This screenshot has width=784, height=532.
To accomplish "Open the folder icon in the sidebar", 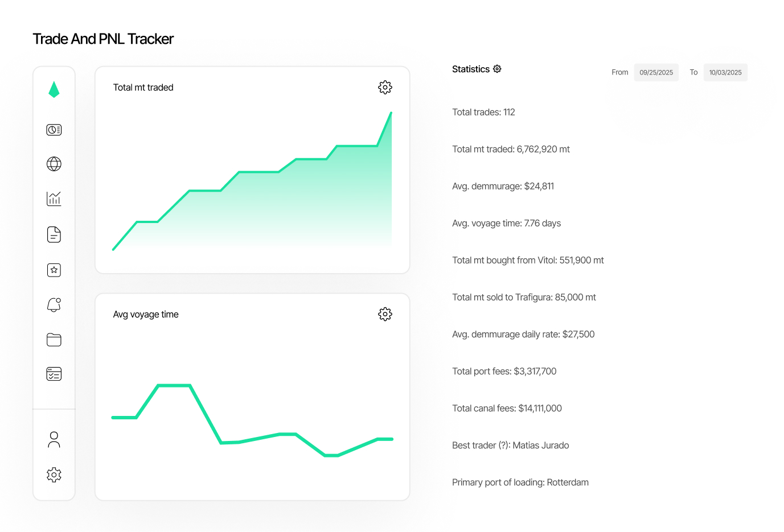I will click(x=54, y=339).
